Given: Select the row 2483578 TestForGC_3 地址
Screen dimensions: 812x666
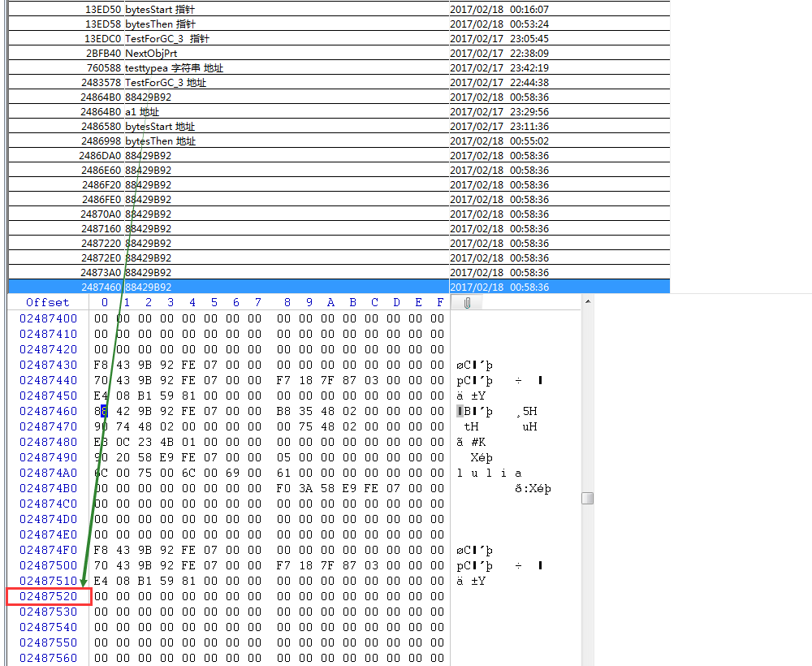Looking at the screenshot, I should click(339, 82).
